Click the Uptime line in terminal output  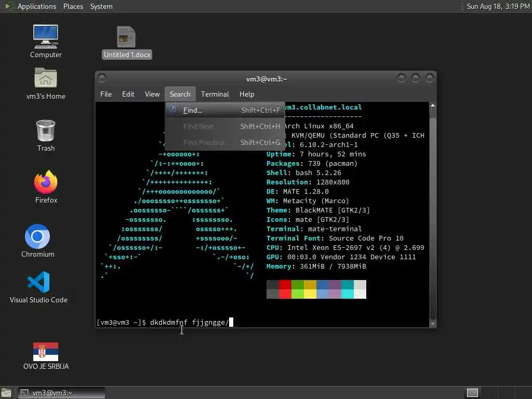click(316, 154)
